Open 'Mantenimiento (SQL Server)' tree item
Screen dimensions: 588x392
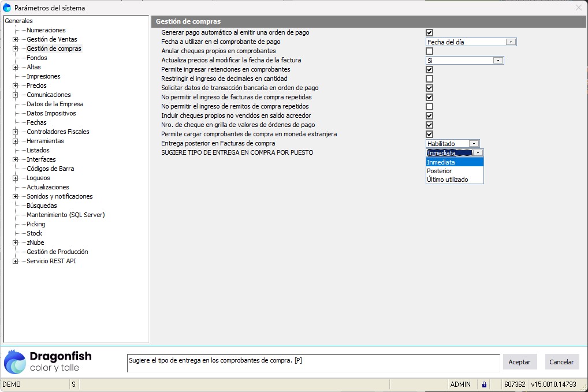click(x=65, y=215)
